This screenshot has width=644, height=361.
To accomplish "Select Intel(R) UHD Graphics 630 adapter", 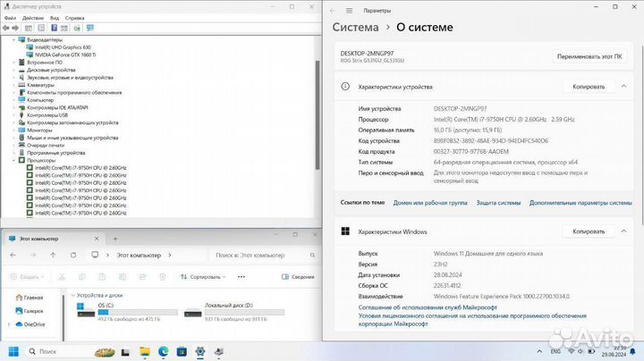I will [63, 47].
